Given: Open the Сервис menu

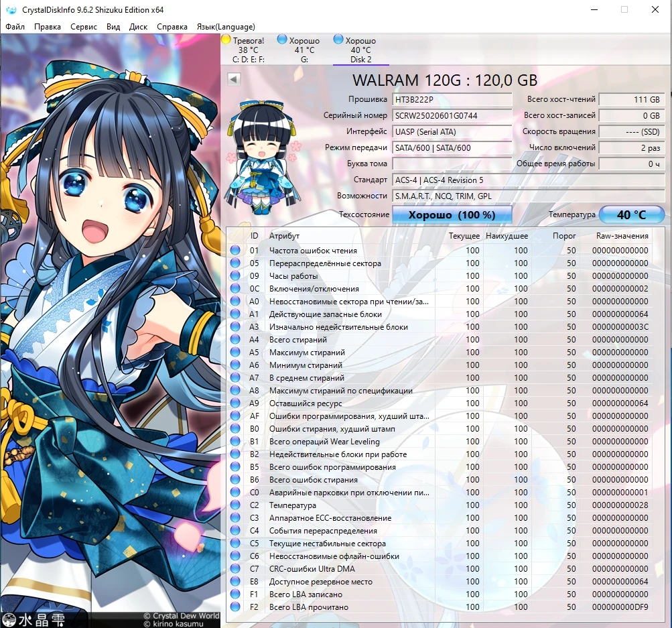Looking at the screenshot, I should click(84, 27).
